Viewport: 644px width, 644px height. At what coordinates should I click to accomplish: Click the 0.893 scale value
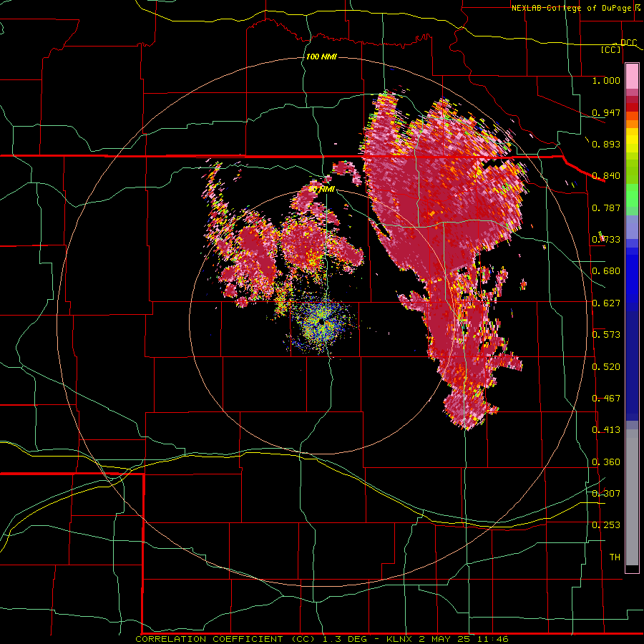point(606,144)
